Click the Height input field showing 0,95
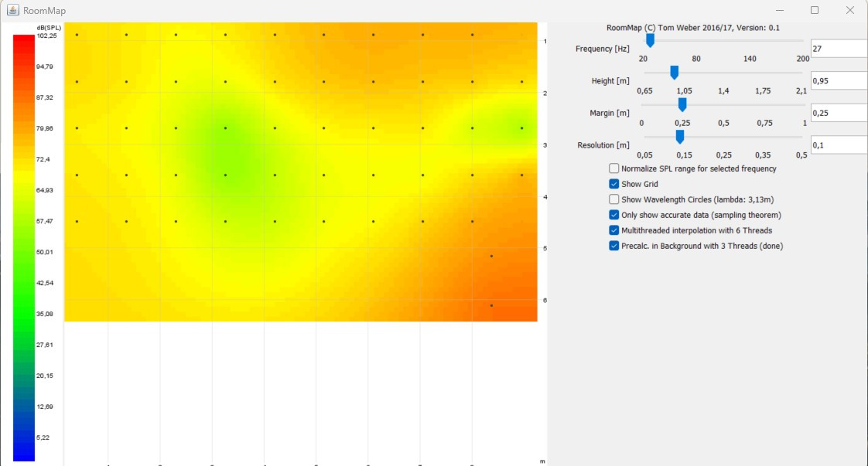 click(838, 81)
